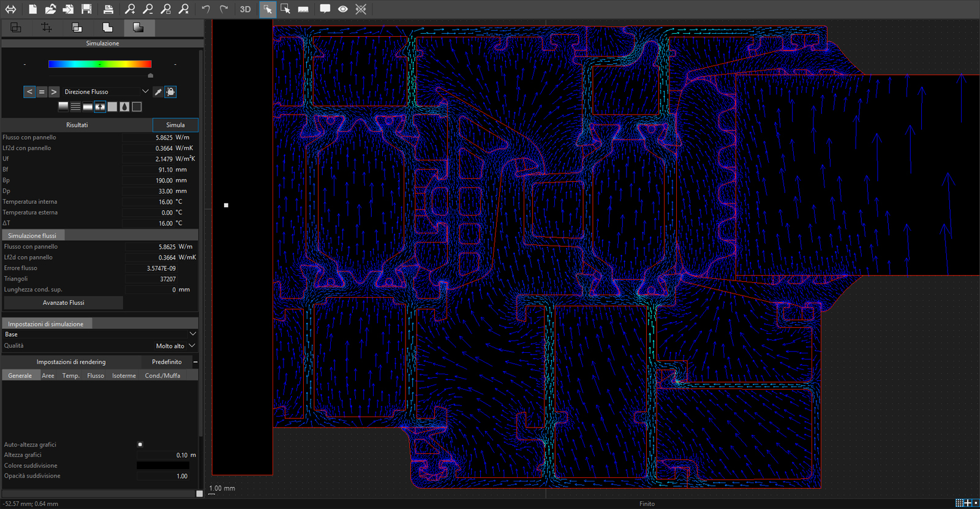980x509 pixels.
Task: Open the comment speech bubble tool
Action: [325, 9]
